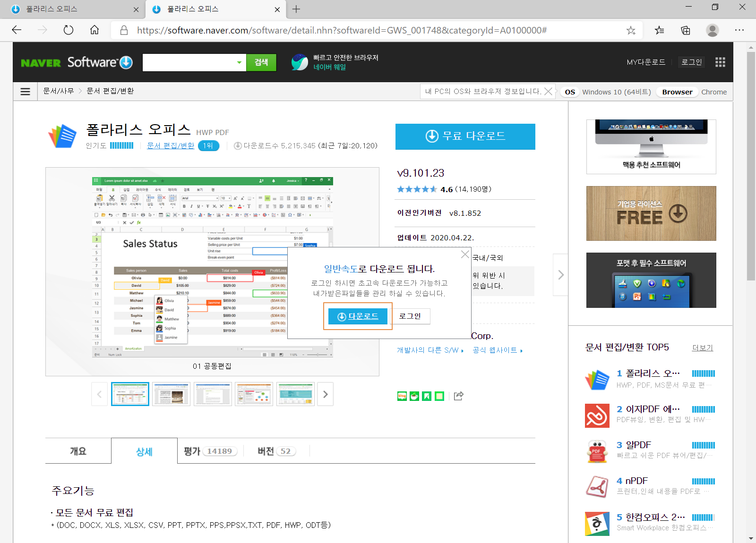
Task: Select the fifth screenshot thumbnail
Action: pyautogui.click(x=295, y=394)
